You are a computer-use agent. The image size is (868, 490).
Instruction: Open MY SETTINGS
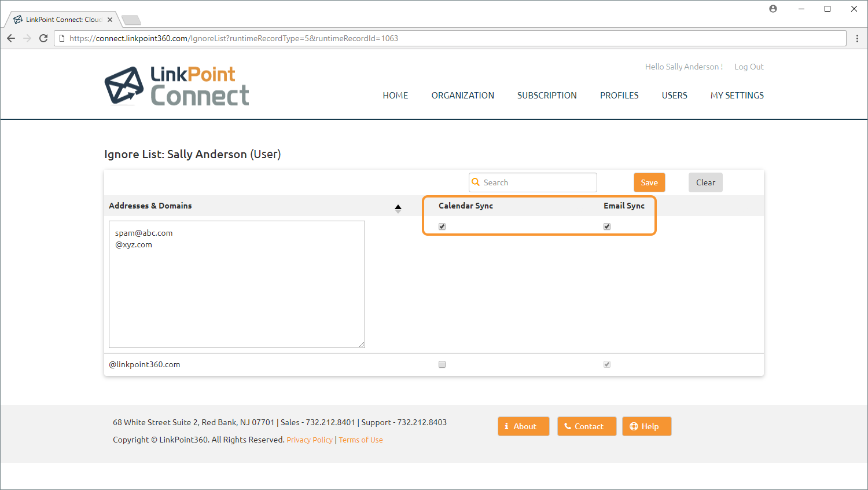(737, 96)
